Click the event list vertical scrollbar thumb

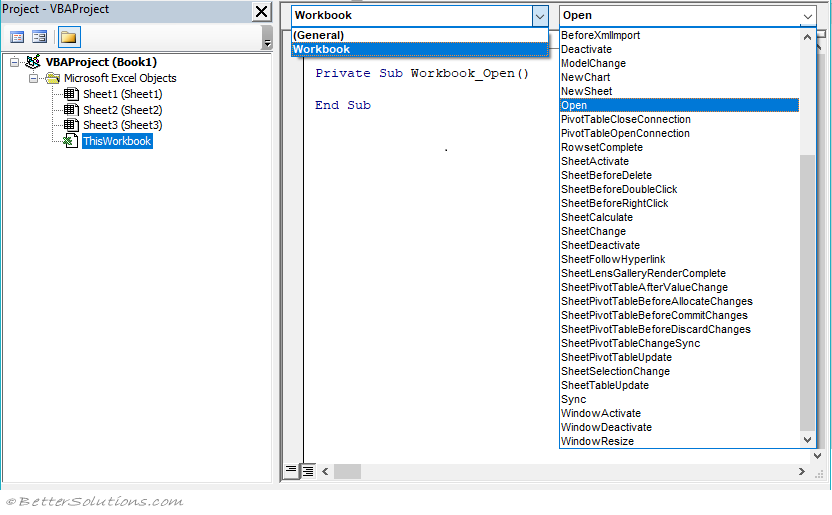(807, 293)
